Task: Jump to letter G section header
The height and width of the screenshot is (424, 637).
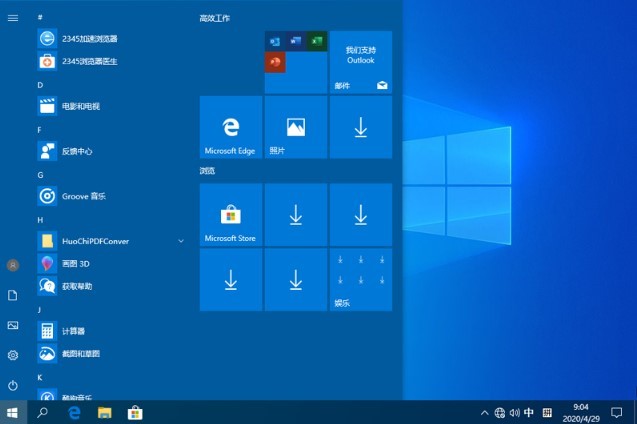Action: (40, 174)
